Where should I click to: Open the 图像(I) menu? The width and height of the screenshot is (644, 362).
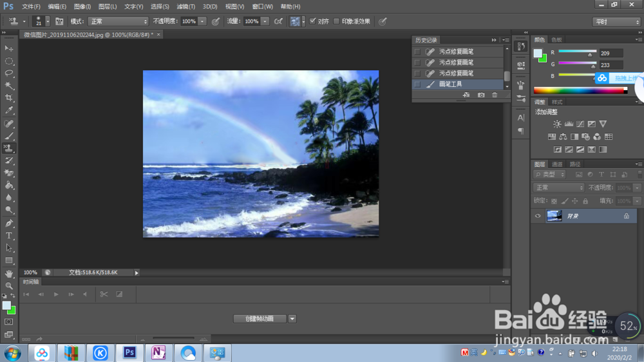pos(82,6)
